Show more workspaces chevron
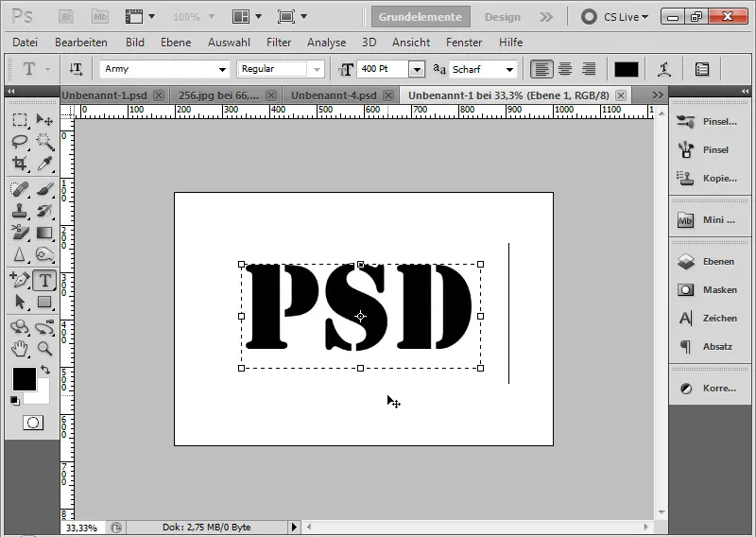 point(546,17)
